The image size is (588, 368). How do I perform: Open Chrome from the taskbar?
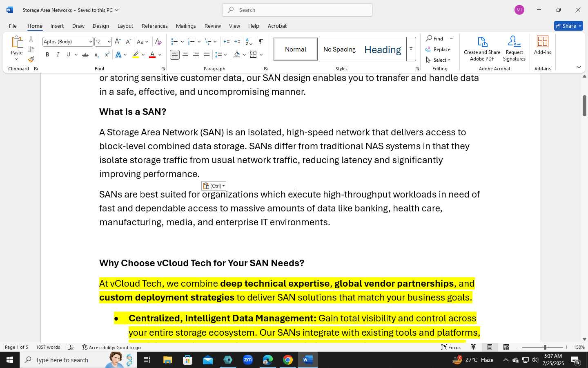point(288,360)
